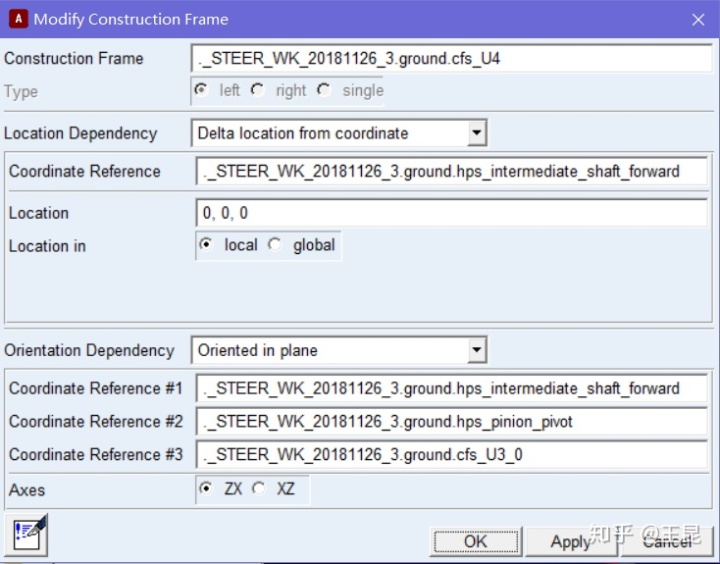Select the 'single' Type radio button
The height and width of the screenshot is (564, 720).
pyautogui.click(x=324, y=90)
